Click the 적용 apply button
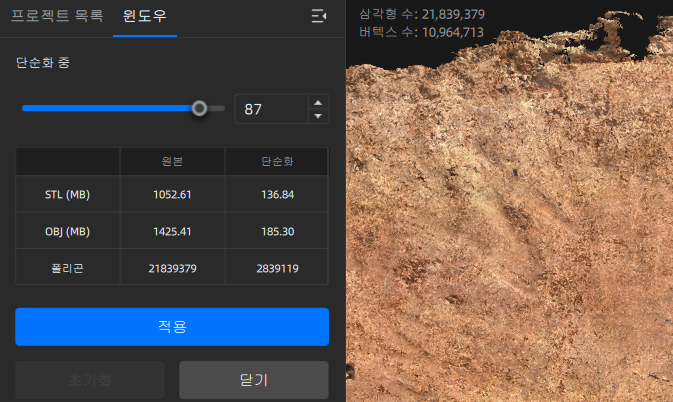 [x=172, y=326]
